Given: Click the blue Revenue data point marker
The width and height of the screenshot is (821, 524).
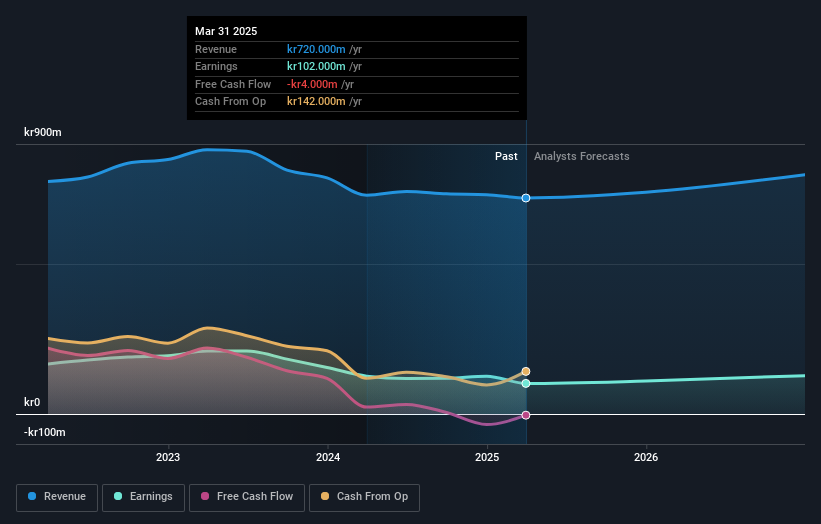Looking at the screenshot, I should coord(526,198).
